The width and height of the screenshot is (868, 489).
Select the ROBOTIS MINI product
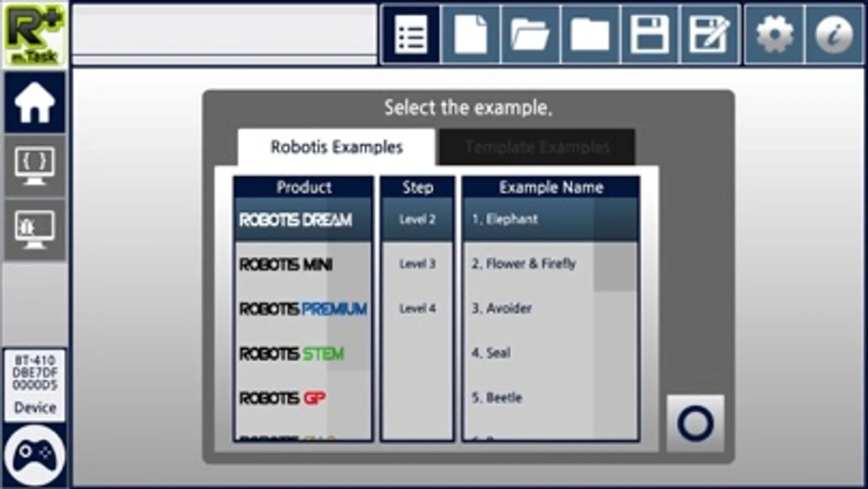(303, 265)
